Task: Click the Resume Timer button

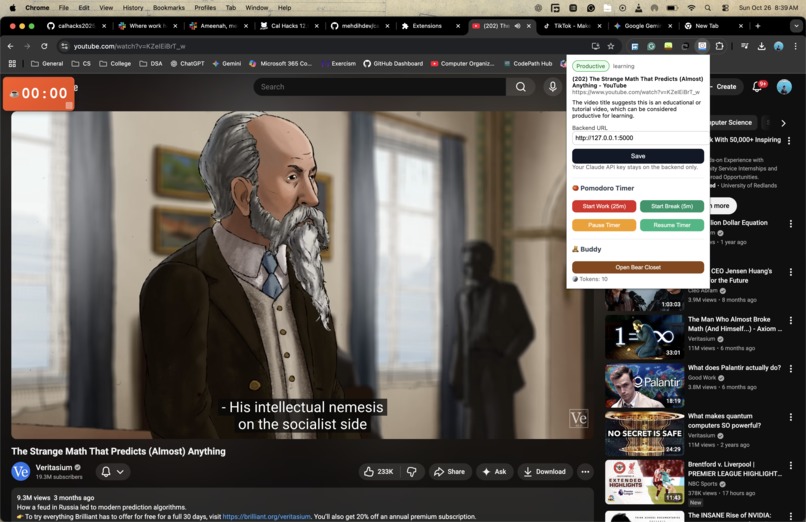Action: [x=672, y=225]
